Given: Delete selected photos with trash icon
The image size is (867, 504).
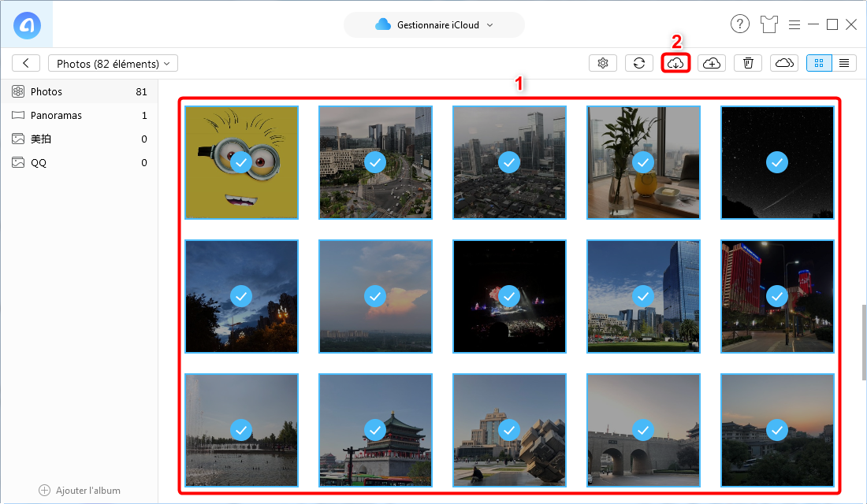Looking at the screenshot, I should click(x=748, y=63).
